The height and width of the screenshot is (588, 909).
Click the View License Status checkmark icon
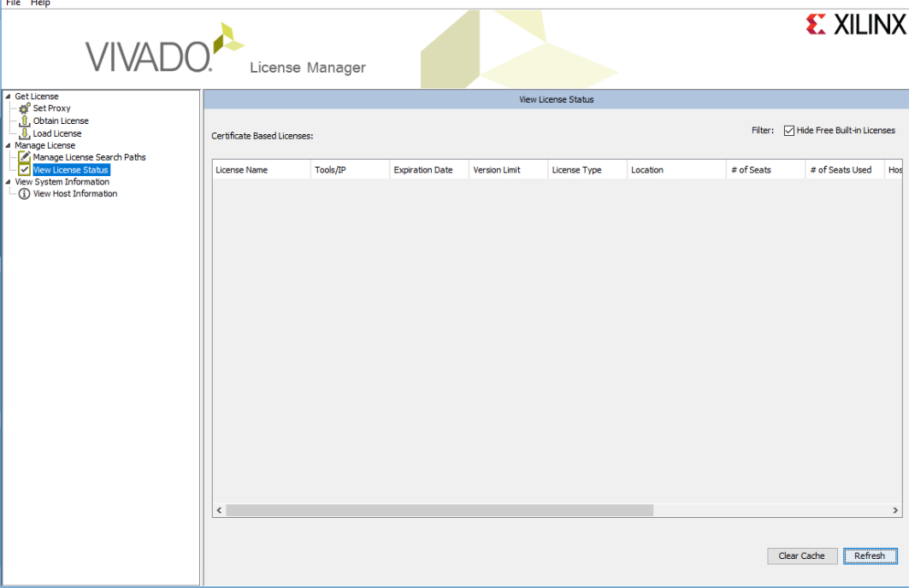[24, 170]
